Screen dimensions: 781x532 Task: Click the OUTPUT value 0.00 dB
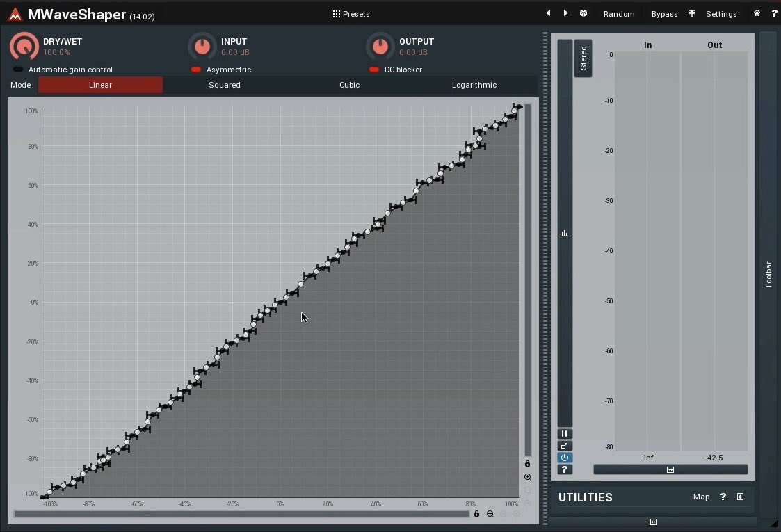(413, 52)
